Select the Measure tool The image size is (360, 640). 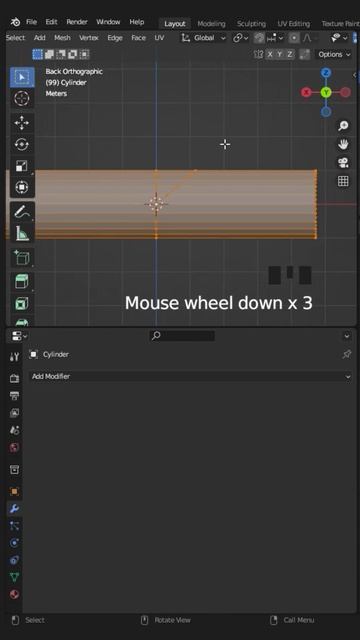tap(22, 233)
